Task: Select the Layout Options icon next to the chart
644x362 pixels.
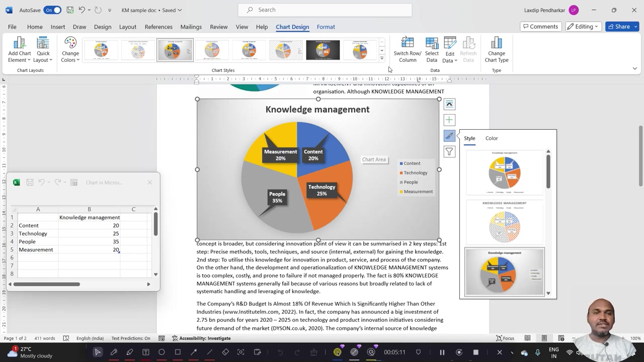Action: click(x=449, y=104)
